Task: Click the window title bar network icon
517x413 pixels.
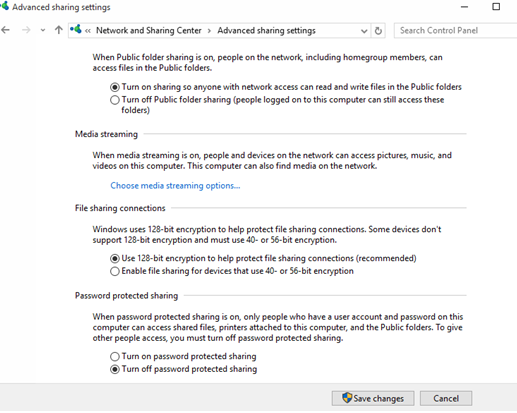Action: (x=4, y=6)
